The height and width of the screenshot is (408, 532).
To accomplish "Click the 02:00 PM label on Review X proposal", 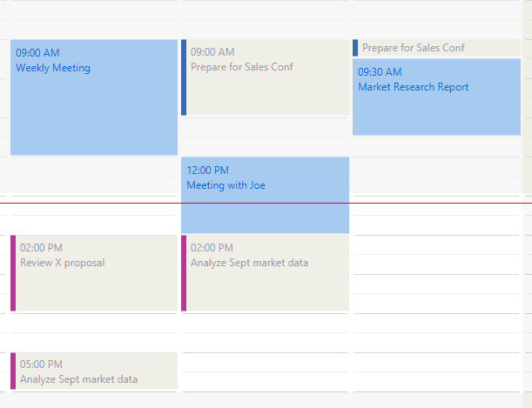I will [42, 248].
